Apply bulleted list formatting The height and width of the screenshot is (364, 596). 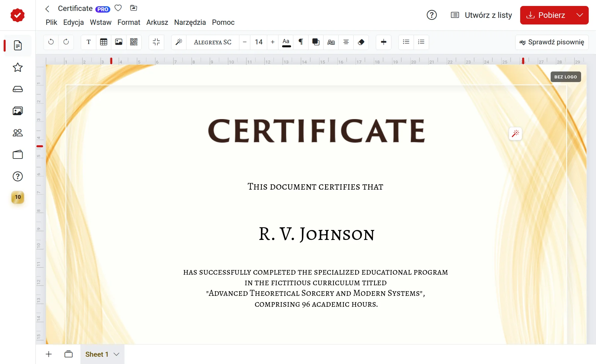click(x=406, y=42)
